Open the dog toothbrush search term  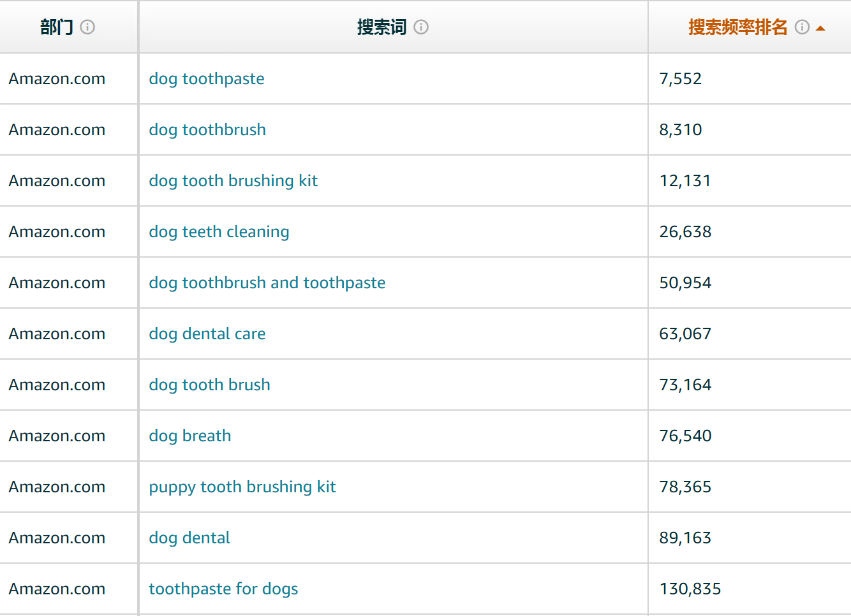[207, 129]
